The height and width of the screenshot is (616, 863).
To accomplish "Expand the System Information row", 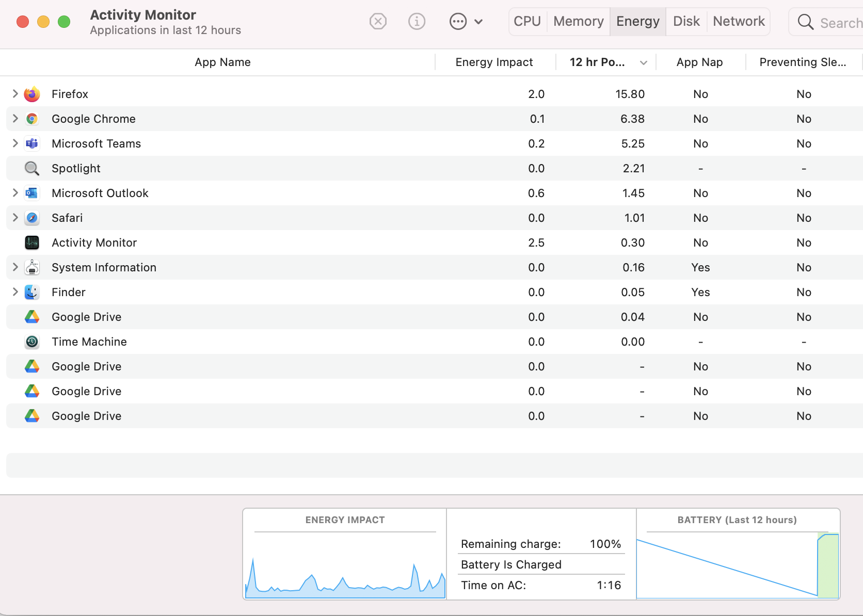I will 15,267.
